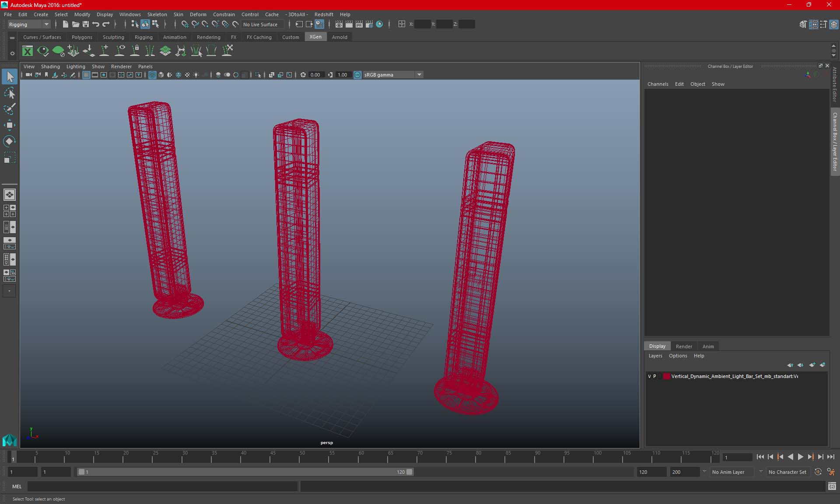Click the Play forwards button
The width and height of the screenshot is (840, 504).
click(800, 457)
